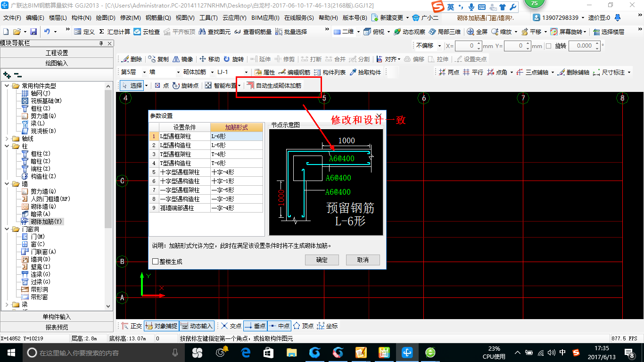This screenshot has height=362, width=644.
Task: Open the 云应用(Y) menu
Action: [x=234, y=18]
